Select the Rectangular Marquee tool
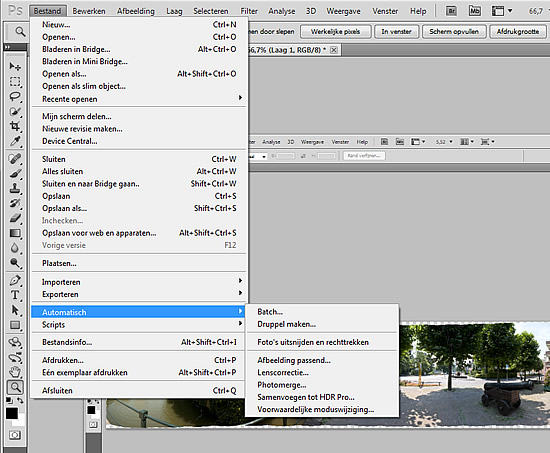550x453 pixels. click(x=15, y=81)
